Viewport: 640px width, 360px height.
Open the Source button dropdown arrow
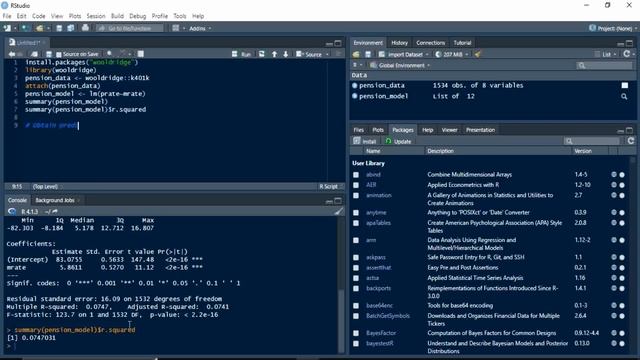pos(327,54)
